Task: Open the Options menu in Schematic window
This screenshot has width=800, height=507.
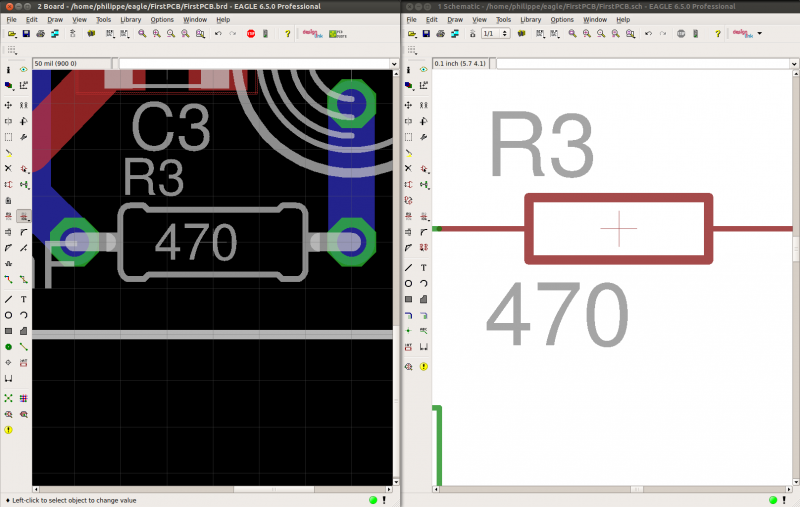Action: coord(562,19)
